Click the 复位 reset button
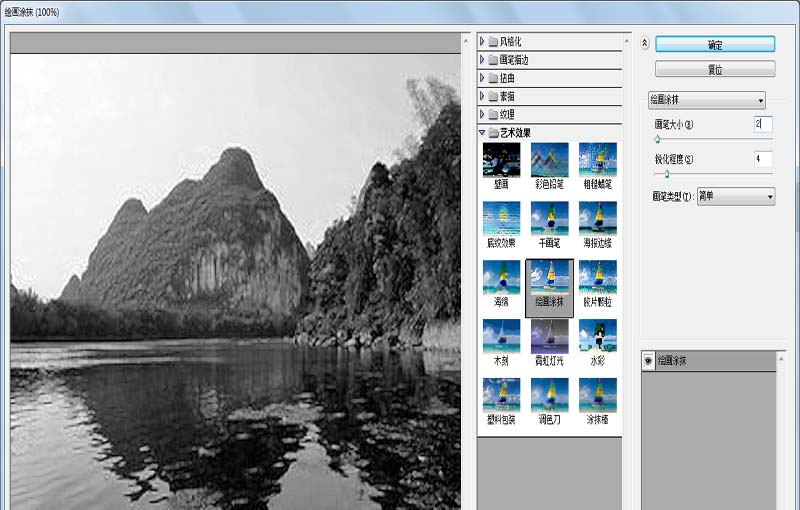The width and height of the screenshot is (800, 510). point(715,69)
